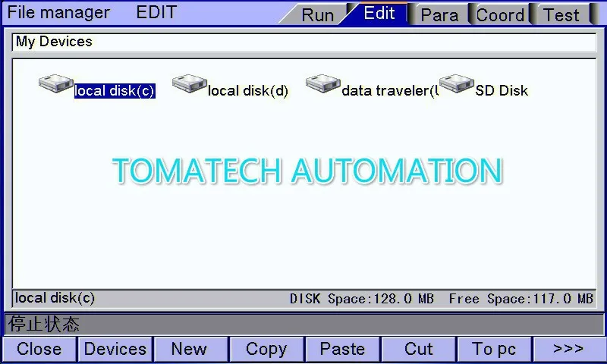Select the data traveler USB drive icon

[323, 83]
